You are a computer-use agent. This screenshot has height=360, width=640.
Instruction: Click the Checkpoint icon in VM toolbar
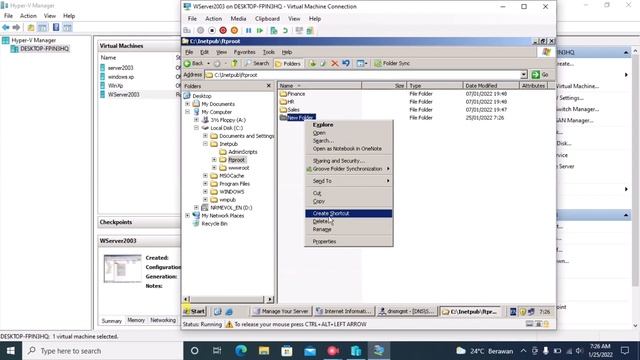click(274, 31)
